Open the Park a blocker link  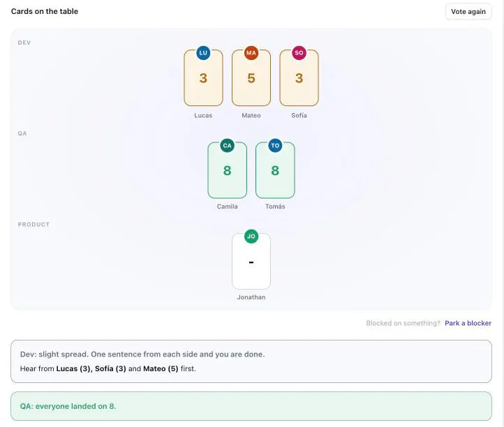click(x=468, y=323)
